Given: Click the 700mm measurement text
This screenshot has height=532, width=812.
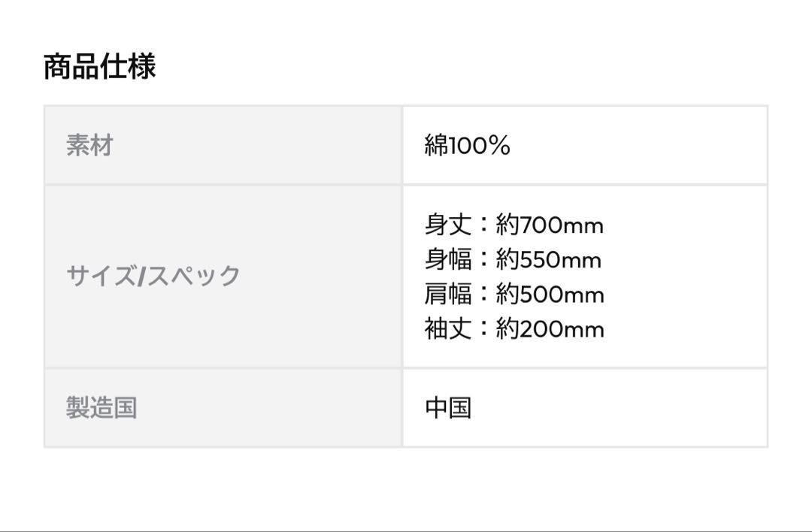Looking at the screenshot, I should [x=562, y=225].
